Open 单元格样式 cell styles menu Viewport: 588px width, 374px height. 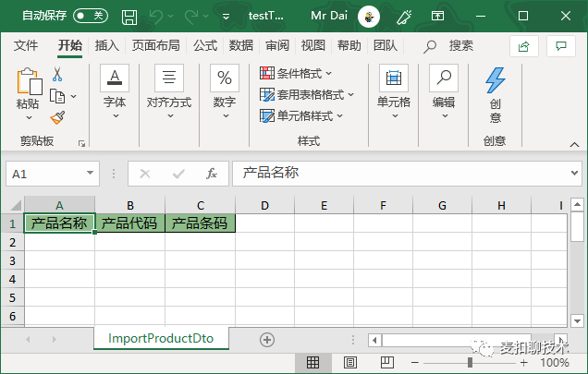tap(301, 115)
